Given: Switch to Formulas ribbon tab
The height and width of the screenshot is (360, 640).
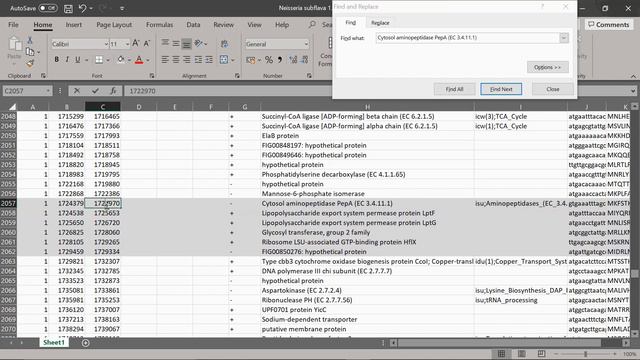Looking at the screenshot, I should 159,24.
